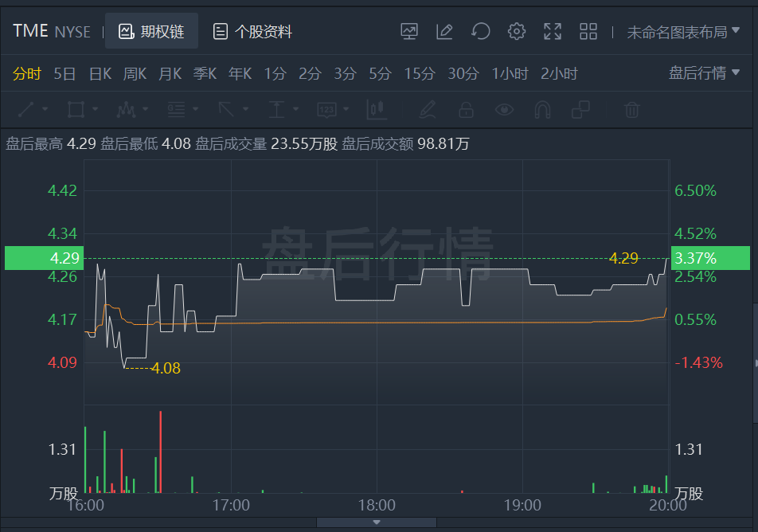Click the edit pencil-square icon in header
Viewport: 758px width, 532px height.
click(444, 31)
